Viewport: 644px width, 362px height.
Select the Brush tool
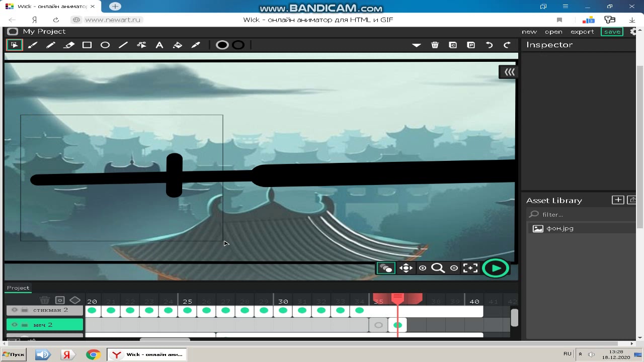pos(33,45)
